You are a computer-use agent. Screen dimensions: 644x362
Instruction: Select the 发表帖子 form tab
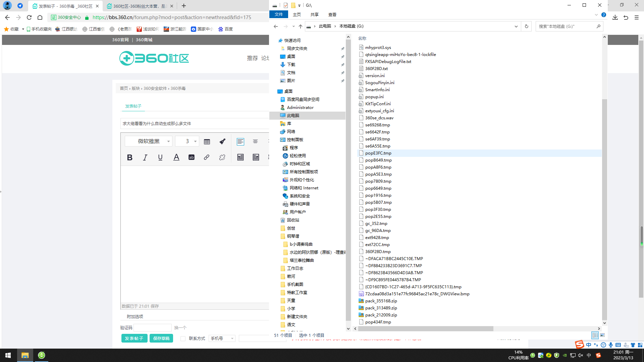pos(133,106)
